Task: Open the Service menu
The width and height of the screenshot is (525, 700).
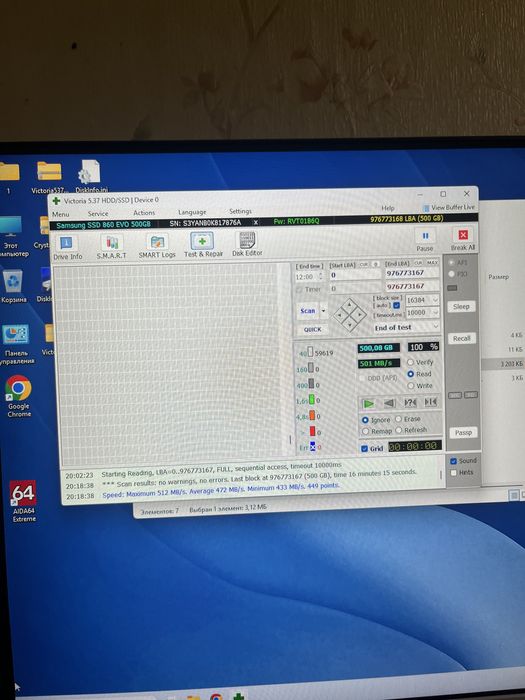Action: click(98, 214)
